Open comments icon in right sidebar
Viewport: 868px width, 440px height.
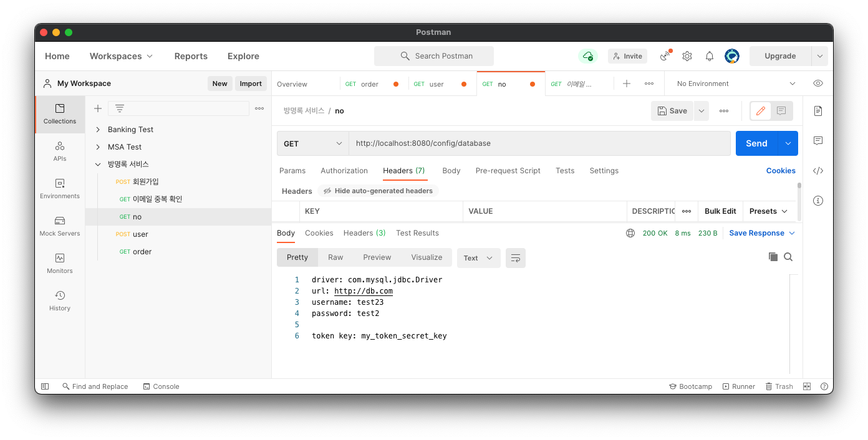click(x=818, y=141)
